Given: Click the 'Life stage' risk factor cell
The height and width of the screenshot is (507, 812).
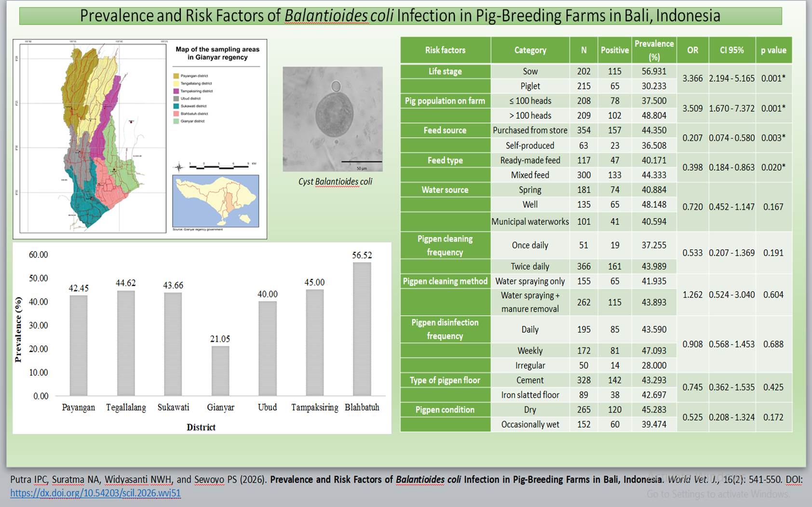Looking at the screenshot, I should (445, 71).
